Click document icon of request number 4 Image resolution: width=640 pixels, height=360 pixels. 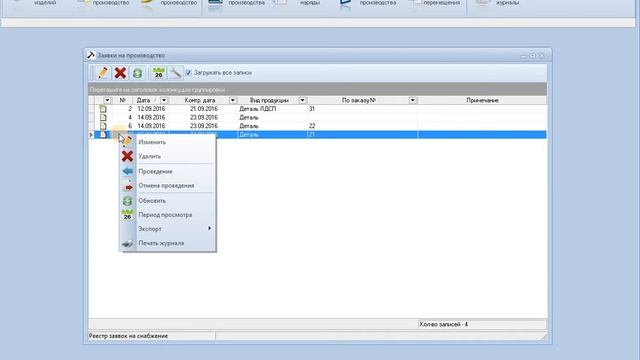click(103, 117)
